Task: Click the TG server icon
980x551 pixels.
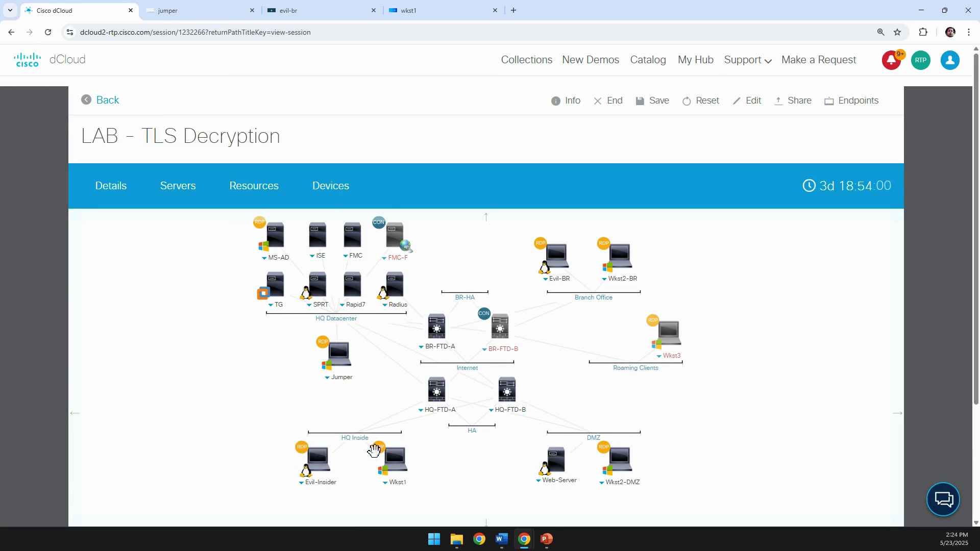Action: tap(275, 285)
